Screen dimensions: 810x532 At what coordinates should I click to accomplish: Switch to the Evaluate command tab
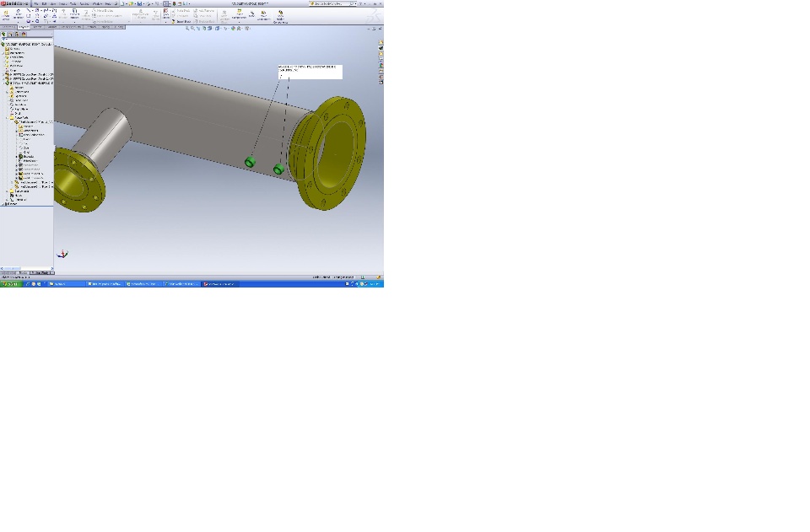pos(51,27)
